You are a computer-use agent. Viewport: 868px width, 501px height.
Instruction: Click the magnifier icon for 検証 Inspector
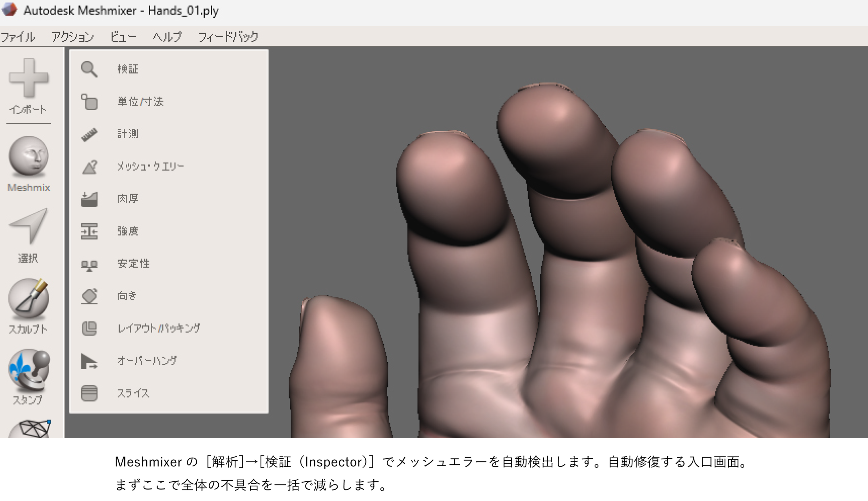coord(89,69)
